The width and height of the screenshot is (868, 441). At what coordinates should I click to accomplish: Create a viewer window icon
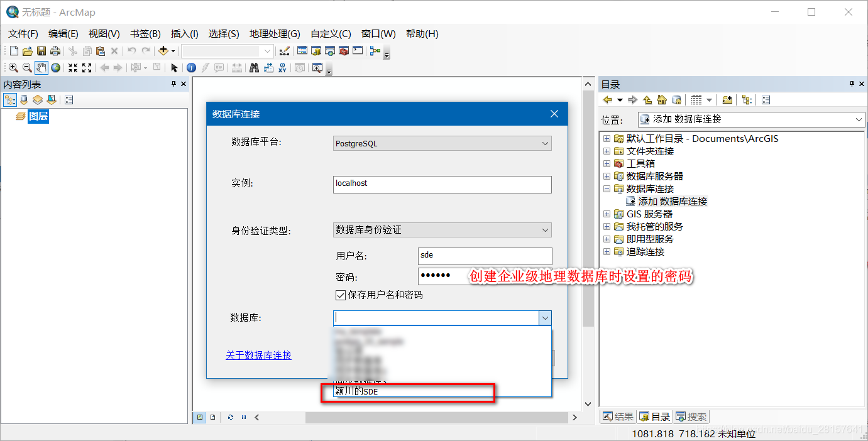click(317, 68)
